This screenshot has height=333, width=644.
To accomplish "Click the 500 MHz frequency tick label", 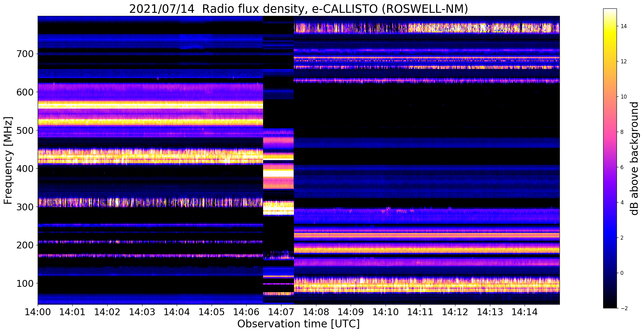I will pos(24,130).
